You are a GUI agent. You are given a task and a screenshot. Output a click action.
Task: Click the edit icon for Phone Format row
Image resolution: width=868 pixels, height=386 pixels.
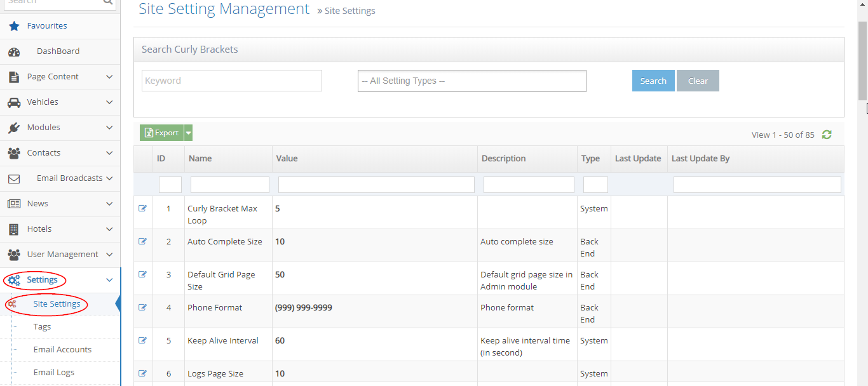tap(142, 307)
